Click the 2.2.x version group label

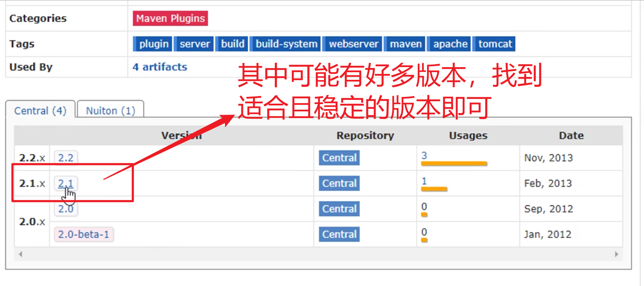[32, 158]
